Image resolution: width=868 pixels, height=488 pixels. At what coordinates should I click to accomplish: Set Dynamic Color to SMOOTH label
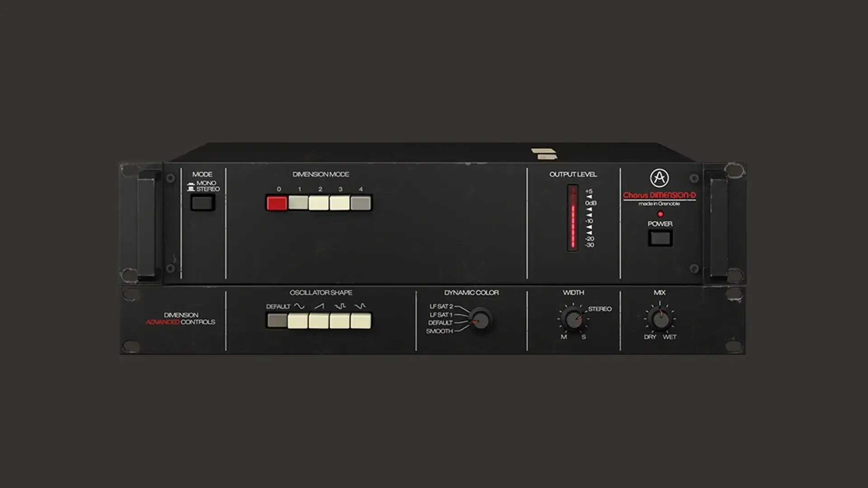[x=439, y=331]
